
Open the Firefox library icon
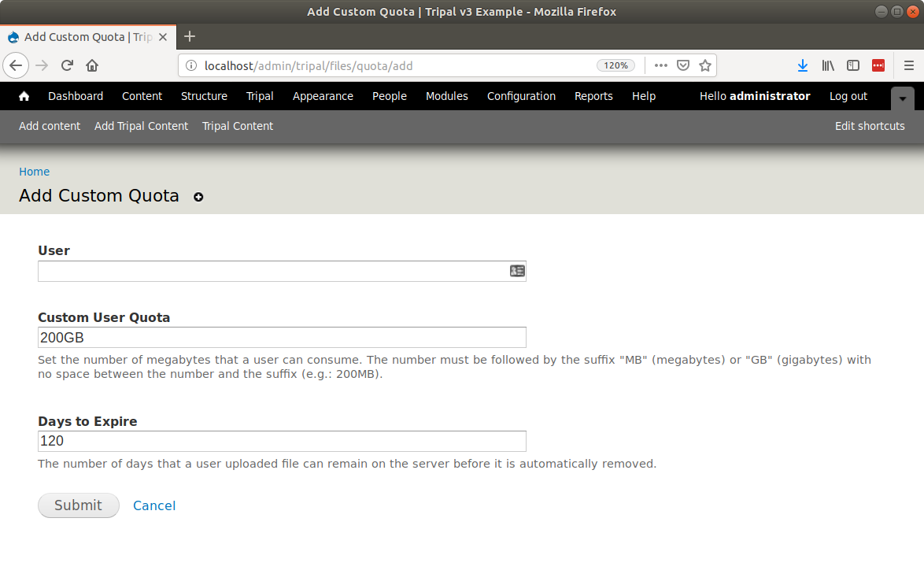click(x=828, y=65)
